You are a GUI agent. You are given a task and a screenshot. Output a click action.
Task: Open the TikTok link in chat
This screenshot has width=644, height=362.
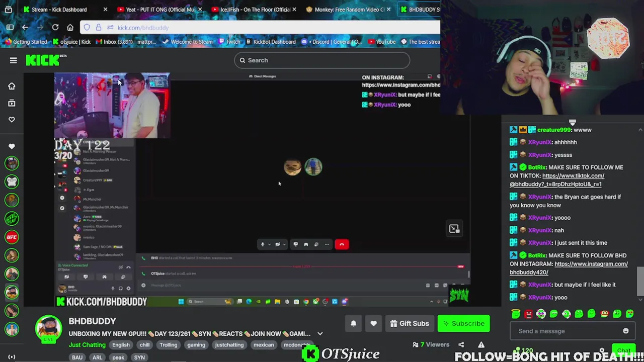click(x=557, y=180)
